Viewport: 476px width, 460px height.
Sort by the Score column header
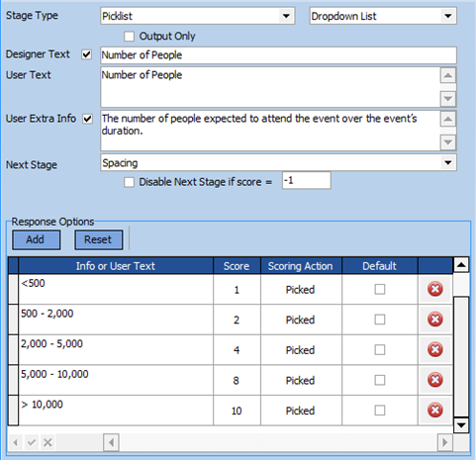pos(237,266)
